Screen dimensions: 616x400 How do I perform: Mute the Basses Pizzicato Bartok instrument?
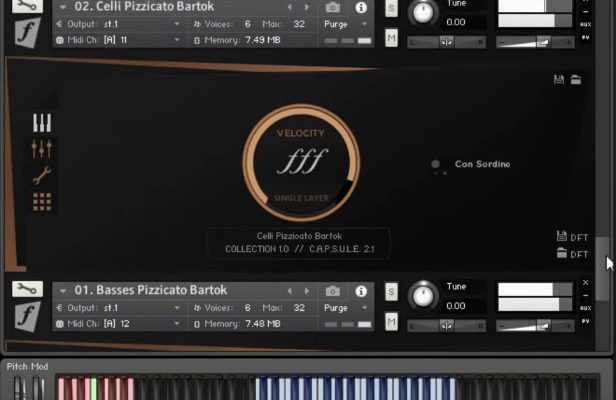392,322
